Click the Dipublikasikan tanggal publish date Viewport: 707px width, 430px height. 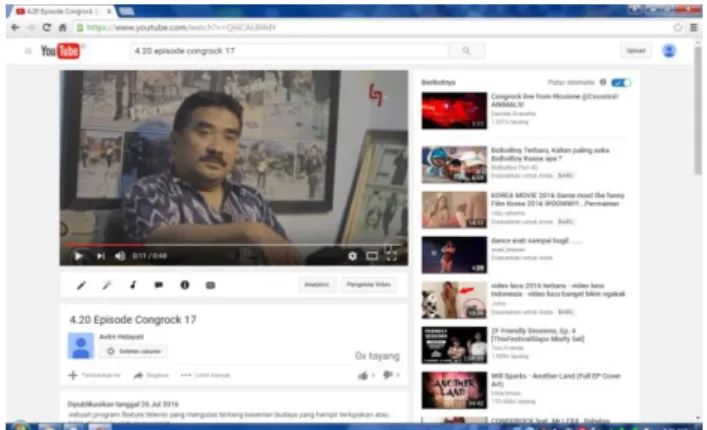123,404
